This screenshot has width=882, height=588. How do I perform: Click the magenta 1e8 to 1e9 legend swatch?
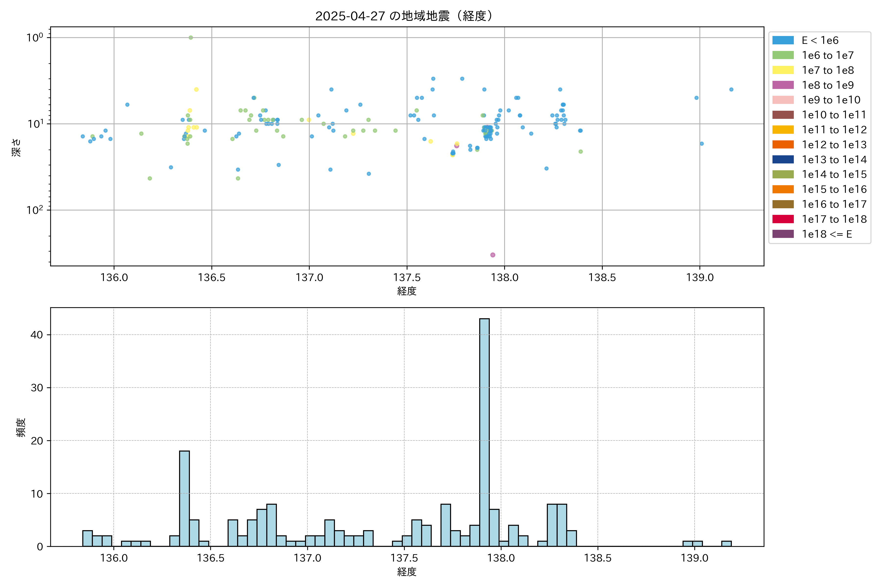pyautogui.click(x=783, y=85)
